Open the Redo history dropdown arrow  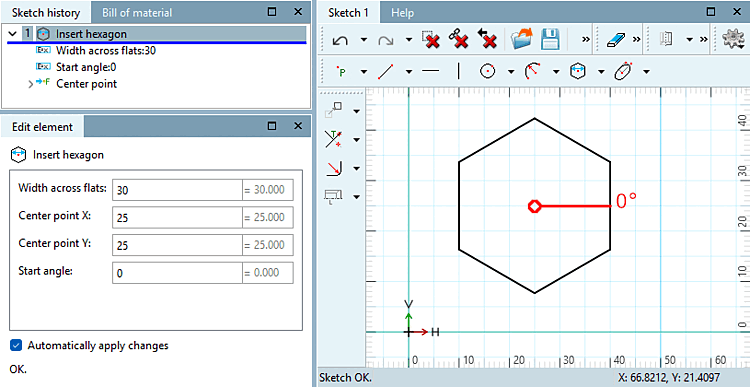point(409,40)
